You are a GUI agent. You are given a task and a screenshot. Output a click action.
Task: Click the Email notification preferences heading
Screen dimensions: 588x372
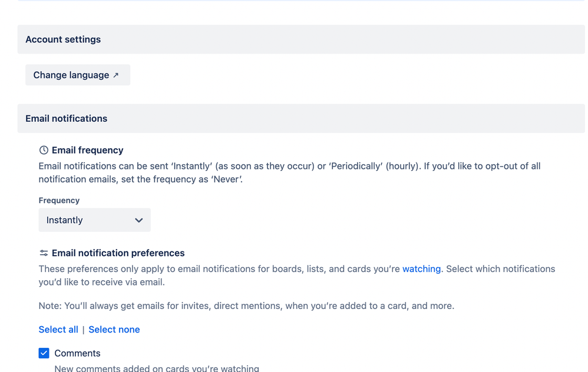(x=118, y=253)
